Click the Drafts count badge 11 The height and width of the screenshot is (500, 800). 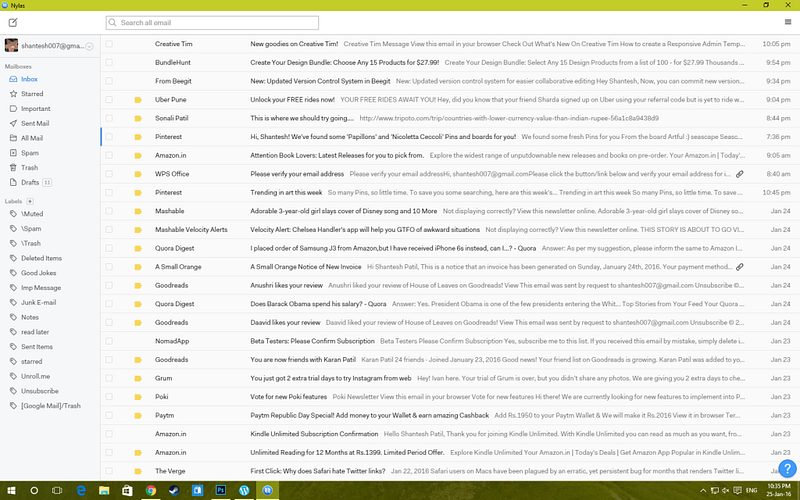tap(47, 182)
